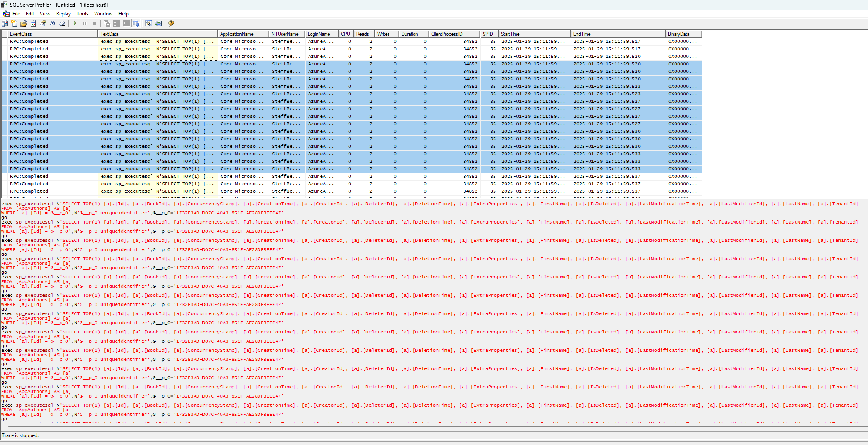Clear trace window with eraser icon
Screen dimensions: 868x445
coord(62,23)
